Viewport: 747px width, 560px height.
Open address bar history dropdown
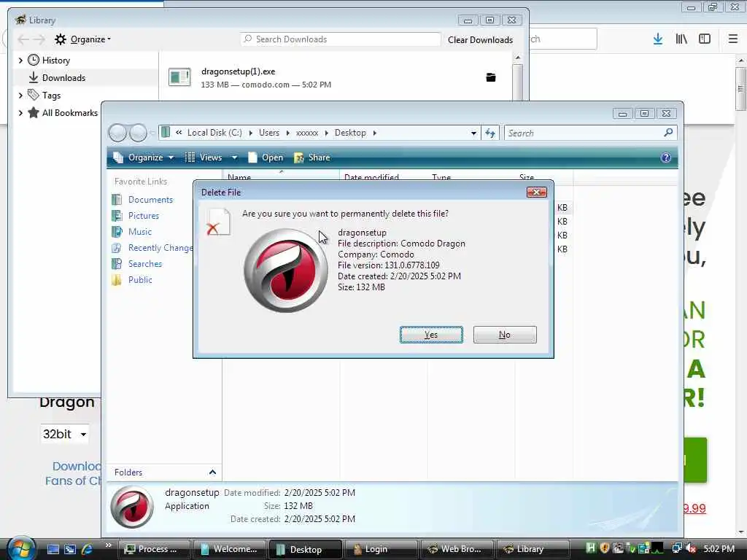pos(473,133)
